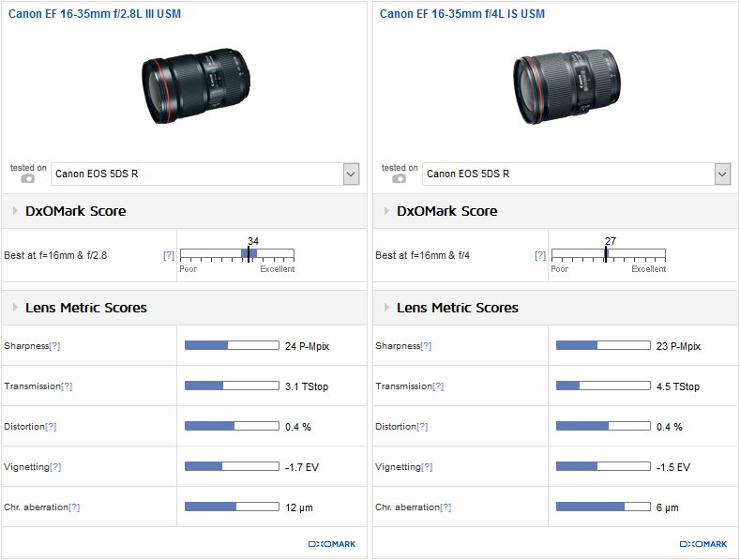Collapse the left DxOMark Score section arrow

pos(14,211)
